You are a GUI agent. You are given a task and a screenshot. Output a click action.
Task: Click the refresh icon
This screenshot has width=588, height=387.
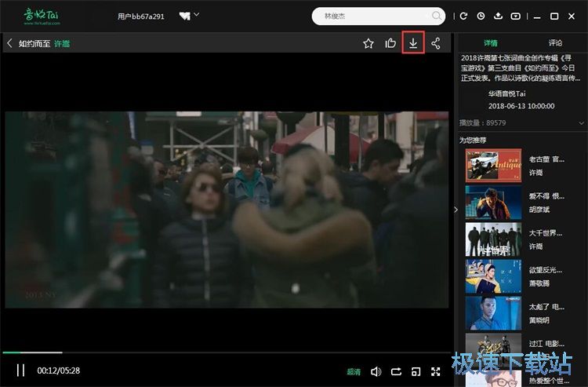[x=463, y=16]
